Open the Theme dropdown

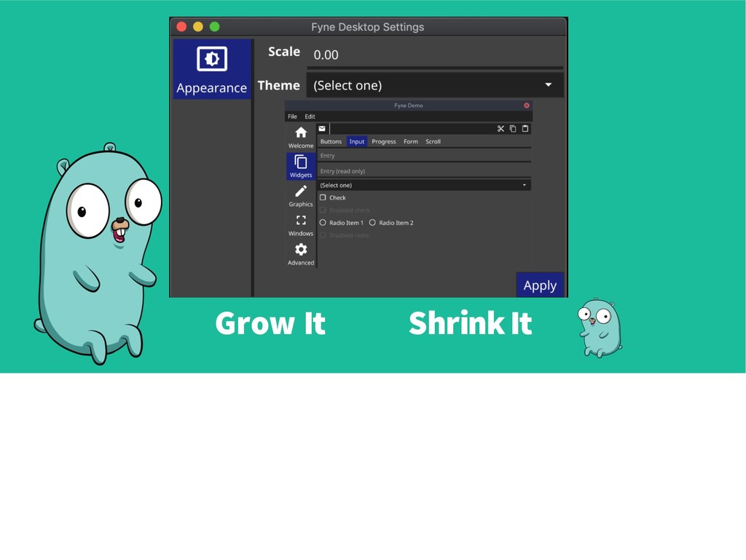[435, 85]
